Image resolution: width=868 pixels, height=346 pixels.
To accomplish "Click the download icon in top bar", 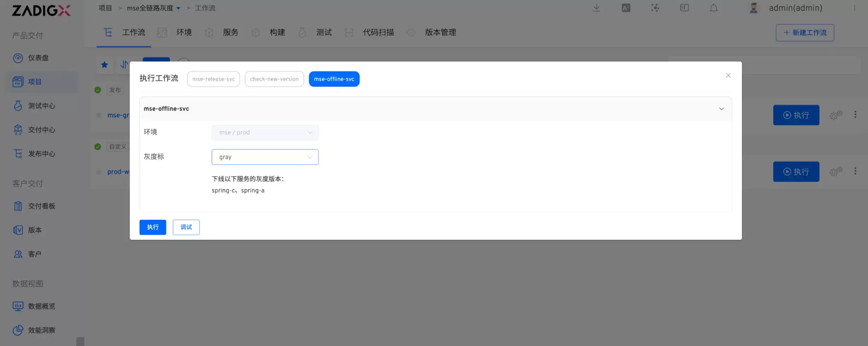I will click(596, 8).
